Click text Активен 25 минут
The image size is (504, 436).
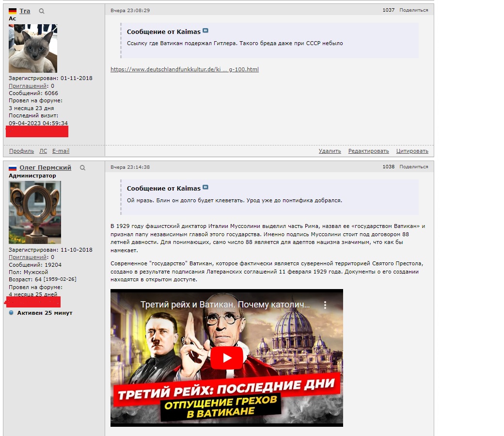[x=45, y=313]
